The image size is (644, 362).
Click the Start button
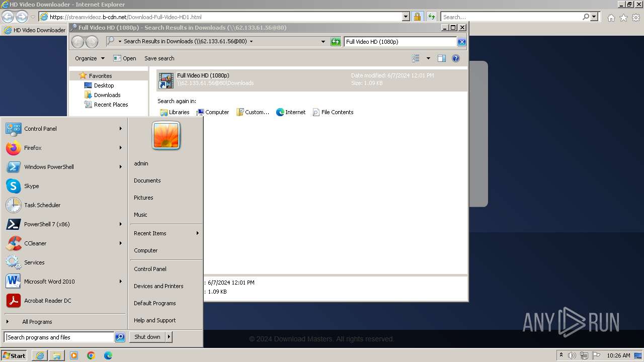(x=14, y=355)
